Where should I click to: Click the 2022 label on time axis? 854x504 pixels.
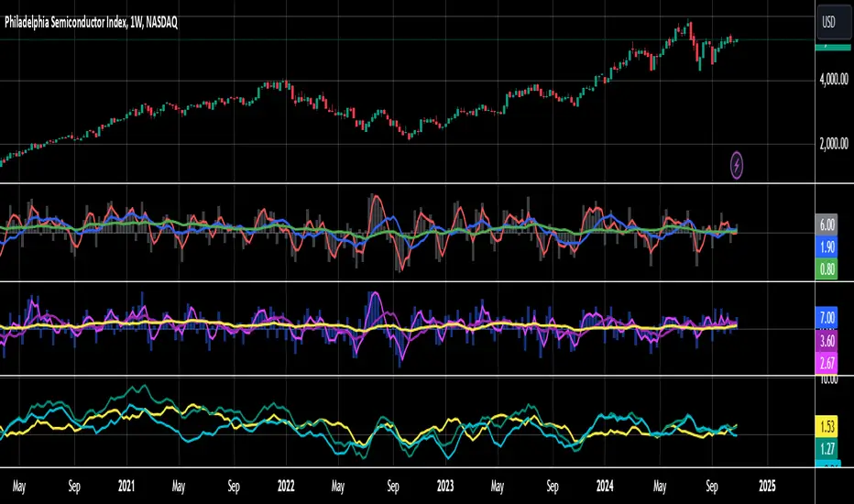click(x=285, y=486)
